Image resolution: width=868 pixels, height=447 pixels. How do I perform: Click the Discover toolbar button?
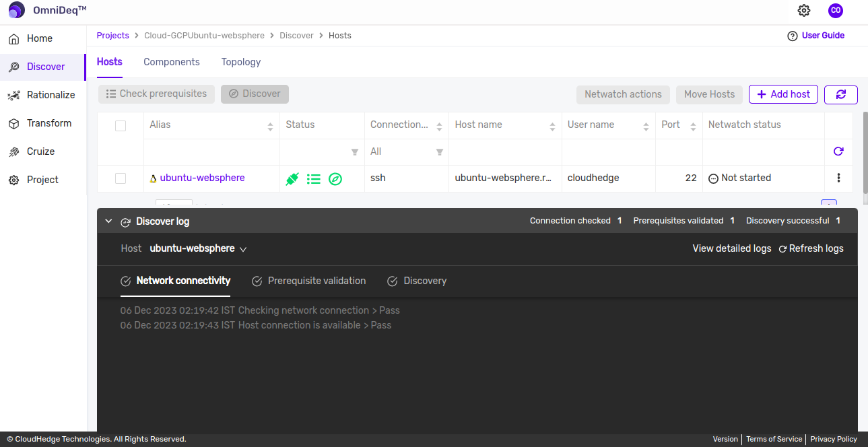[x=255, y=94]
